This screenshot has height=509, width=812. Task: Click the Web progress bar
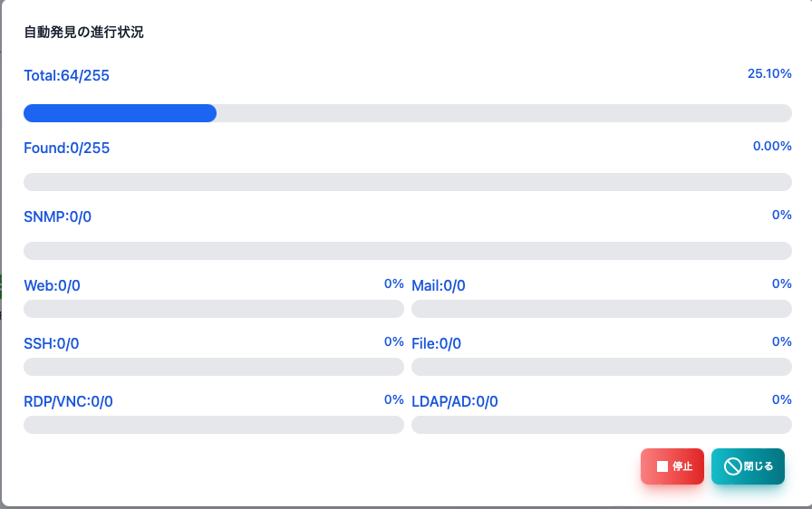(214, 309)
